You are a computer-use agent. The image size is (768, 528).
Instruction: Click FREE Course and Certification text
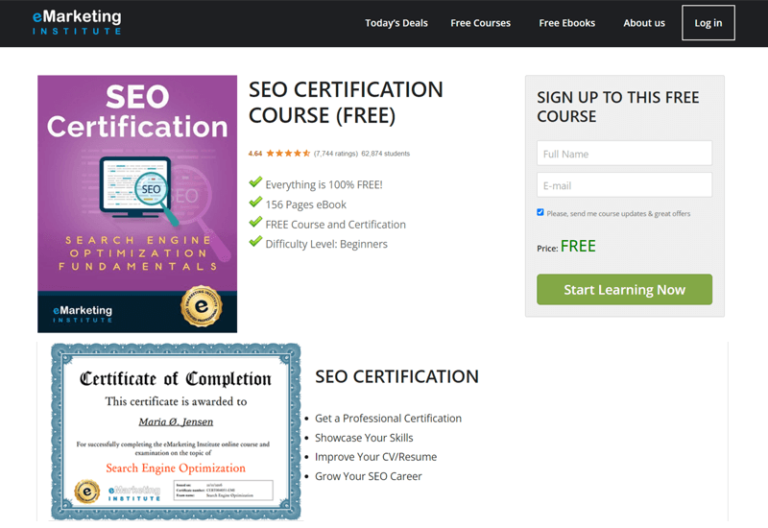[336, 224]
